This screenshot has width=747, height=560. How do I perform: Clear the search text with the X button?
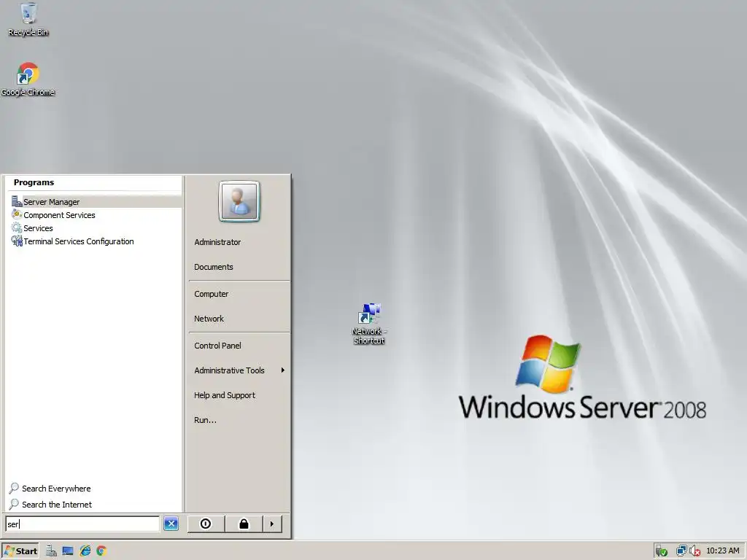pyautogui.click(x=171, y=524)
